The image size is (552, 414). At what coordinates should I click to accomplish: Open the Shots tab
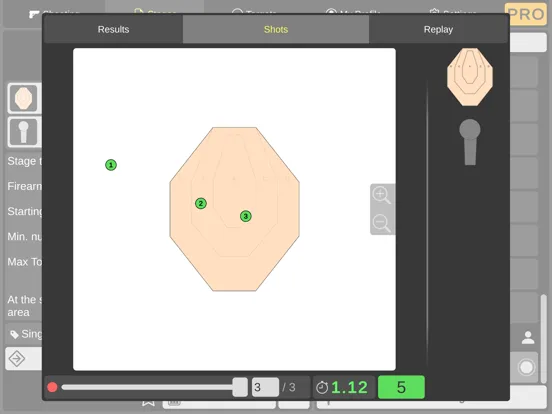(x=276, y=30)
